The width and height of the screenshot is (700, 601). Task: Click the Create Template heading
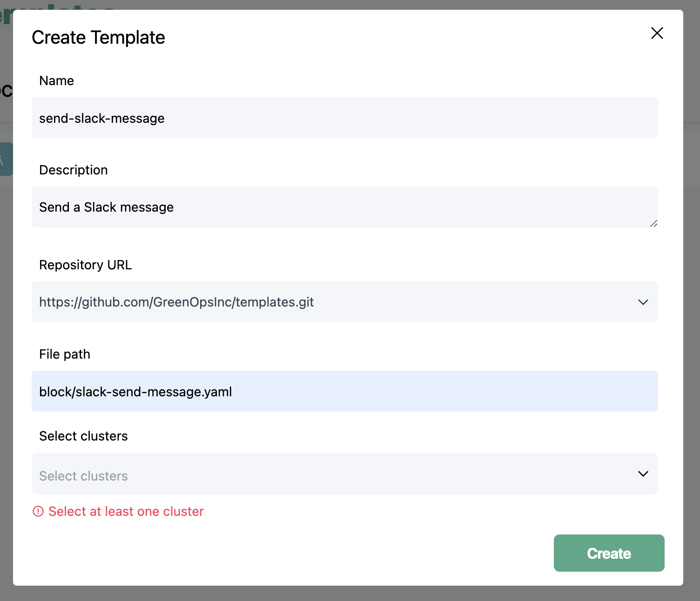click(x=98, y=37)
